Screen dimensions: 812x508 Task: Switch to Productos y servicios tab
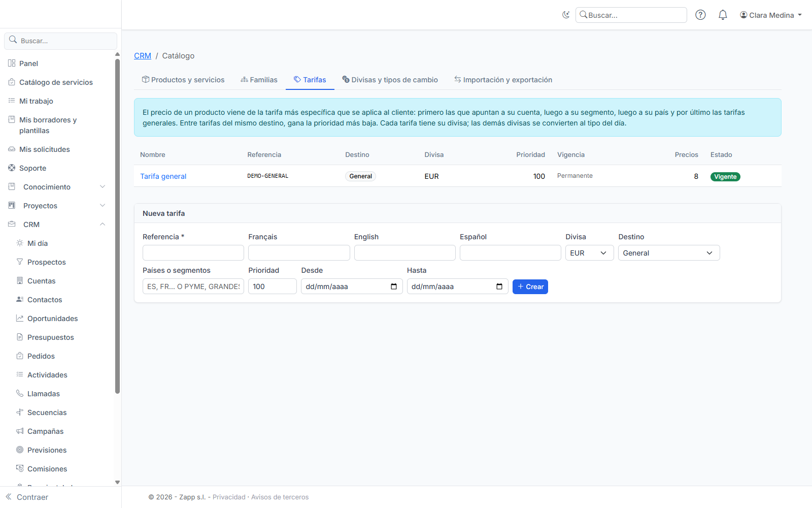pyautogui.click(x=183, y=80)
